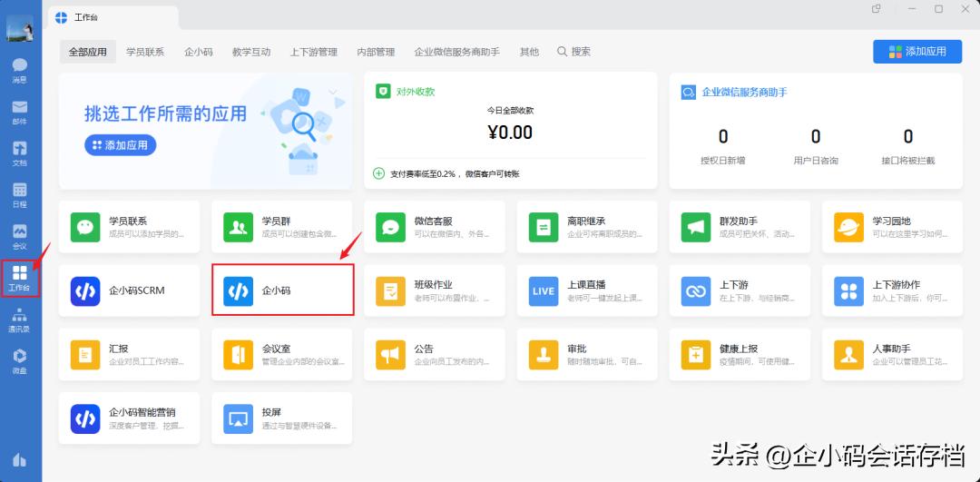Open the 上下游 link icon
This screenshot has width=980, height=482.
(696, 290)
